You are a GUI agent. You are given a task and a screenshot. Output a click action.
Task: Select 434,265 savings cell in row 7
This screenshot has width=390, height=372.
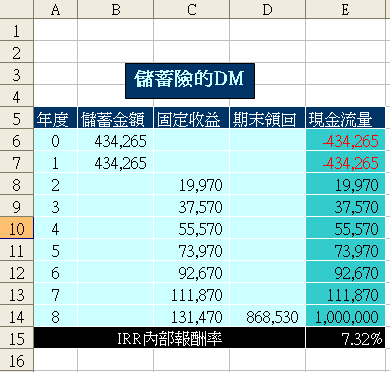coord(115,162)
